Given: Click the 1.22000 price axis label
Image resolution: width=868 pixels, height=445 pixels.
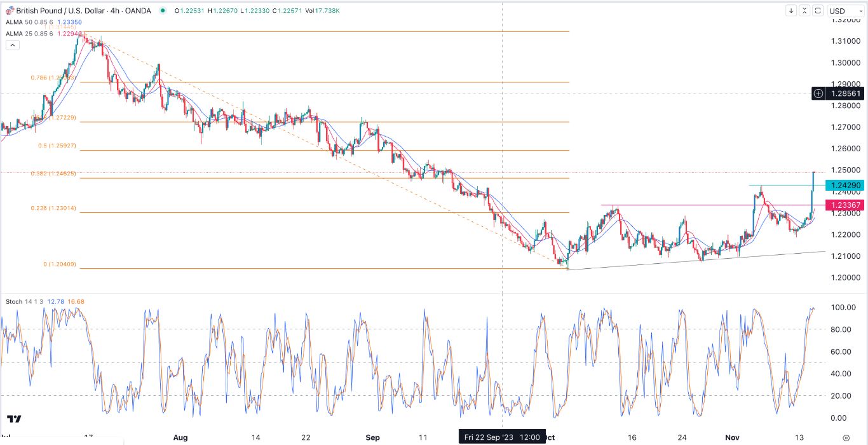Looking at the screenshot, I should [844, 235].
